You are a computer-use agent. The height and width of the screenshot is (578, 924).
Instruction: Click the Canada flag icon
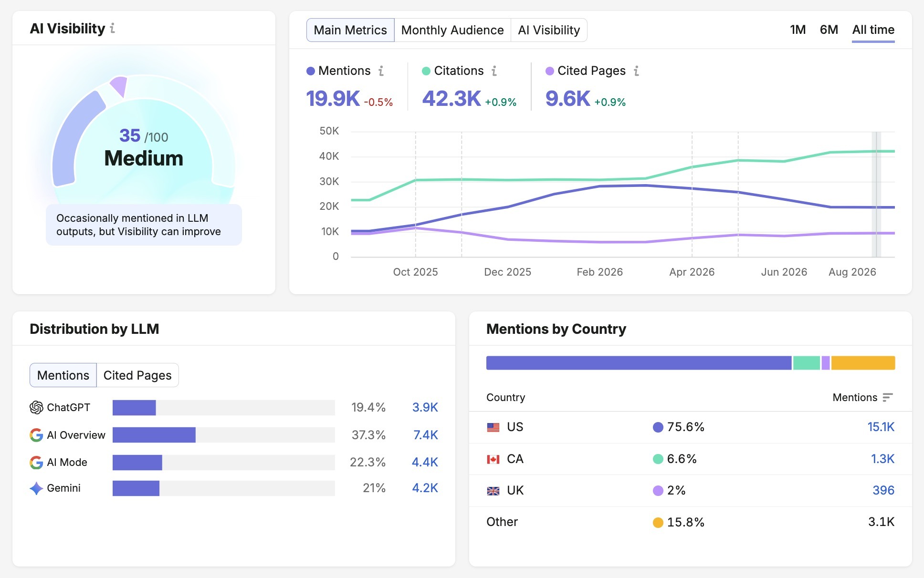[493, 459]
